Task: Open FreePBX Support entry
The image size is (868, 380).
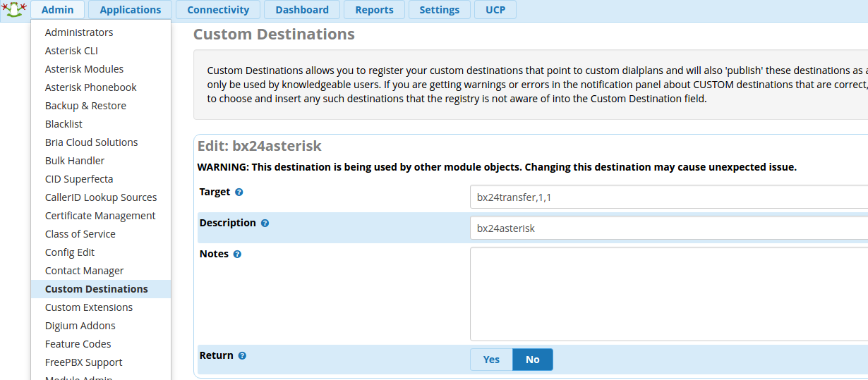Action: [101, 362]
